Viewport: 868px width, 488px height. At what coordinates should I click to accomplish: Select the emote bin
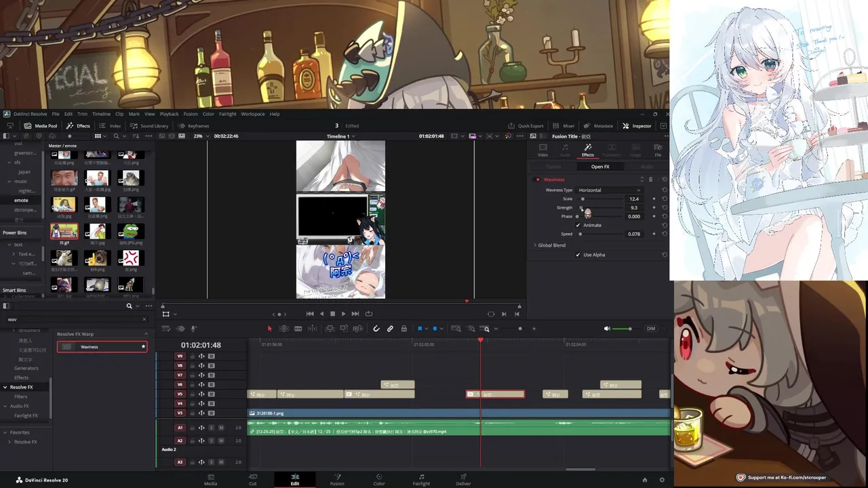21,201
